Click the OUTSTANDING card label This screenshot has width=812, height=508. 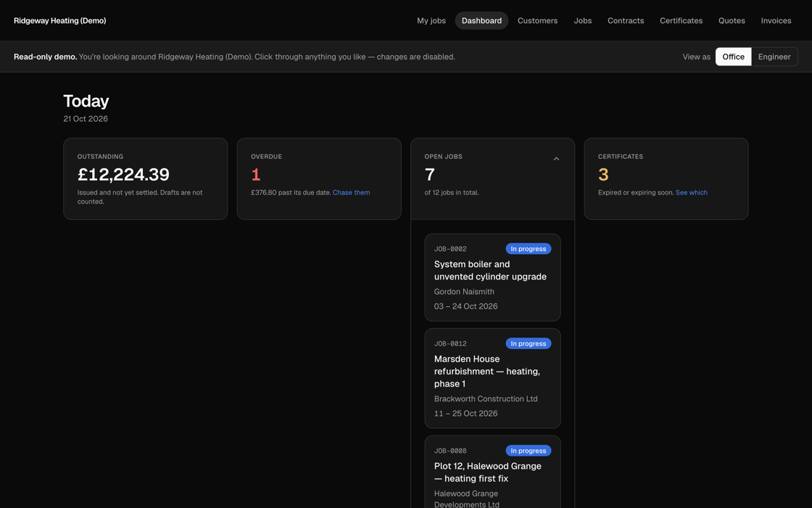tap(101, 157)
